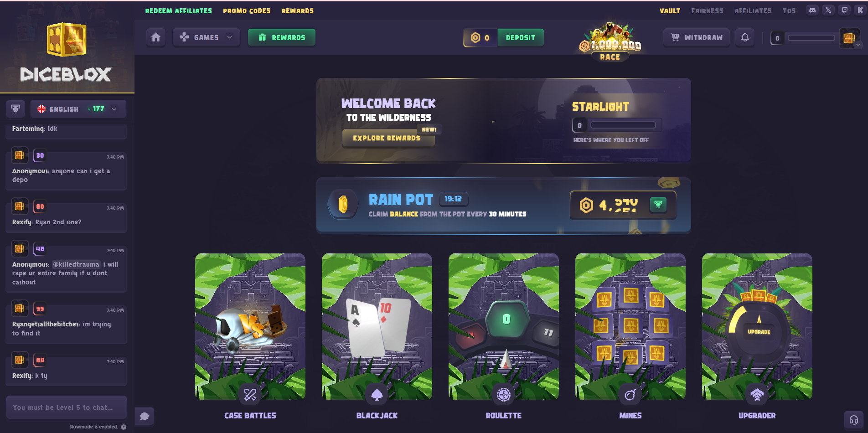Expand the profile avatar menu arrow
868x433 pixels.
(858, 45)
